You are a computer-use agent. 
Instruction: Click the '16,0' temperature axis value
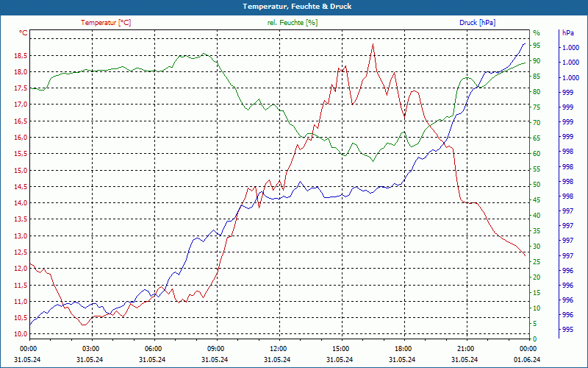pos(21,138)
